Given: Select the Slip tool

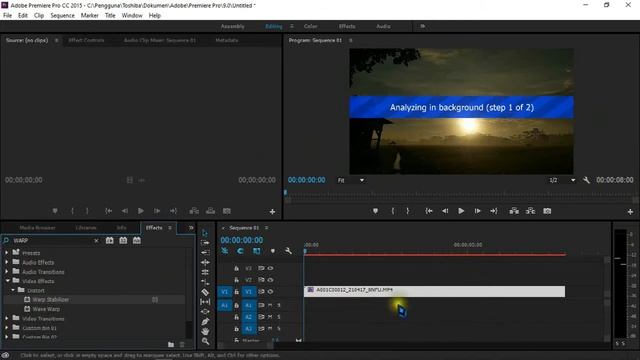Looking at the screenshot, I should coord(205,302).
